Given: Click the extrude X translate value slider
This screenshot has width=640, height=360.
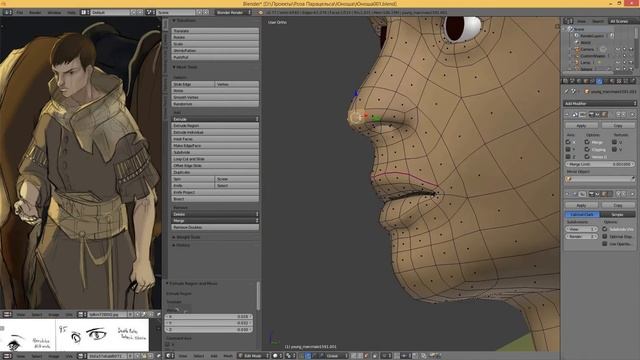Looking at the screenshot, I should point(209,316).
